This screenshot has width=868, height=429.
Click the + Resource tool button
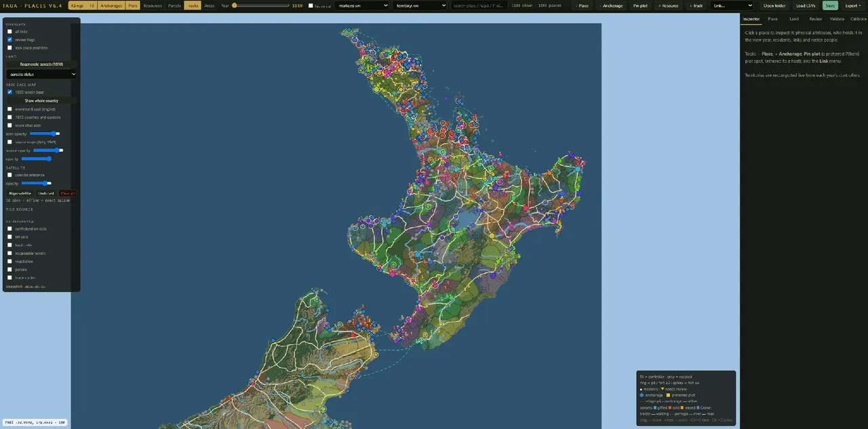tap(669, 5)
